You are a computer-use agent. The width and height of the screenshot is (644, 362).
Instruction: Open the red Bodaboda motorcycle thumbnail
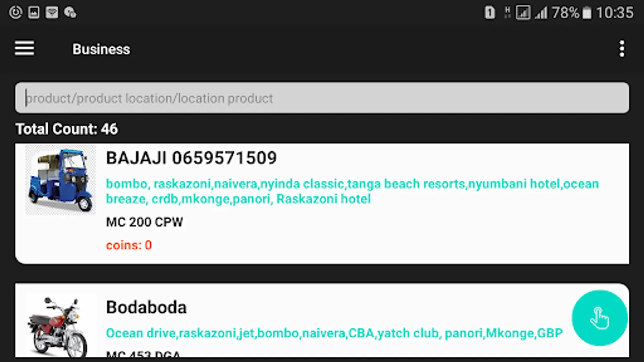[x=61, y=326]
